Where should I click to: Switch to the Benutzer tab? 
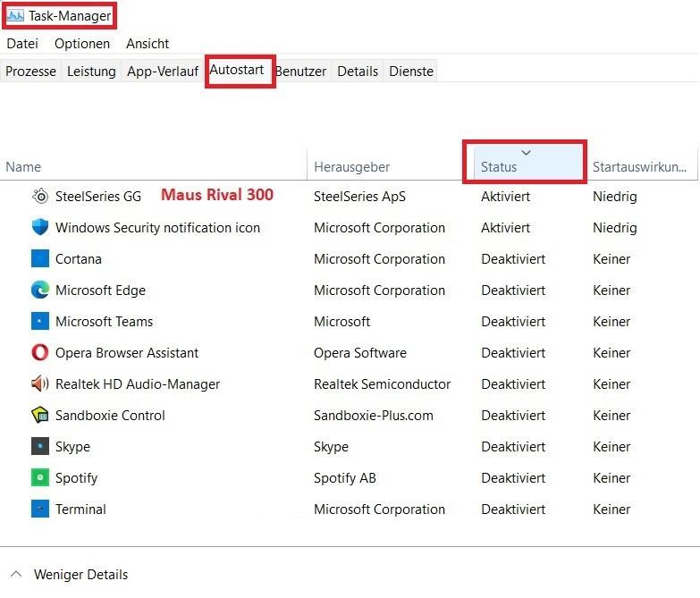pos(301,72)
